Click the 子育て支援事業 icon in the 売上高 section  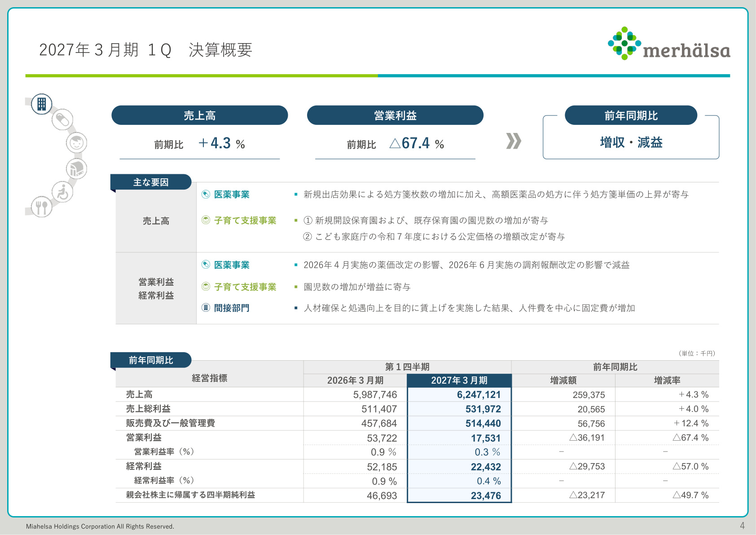[206, 220]
